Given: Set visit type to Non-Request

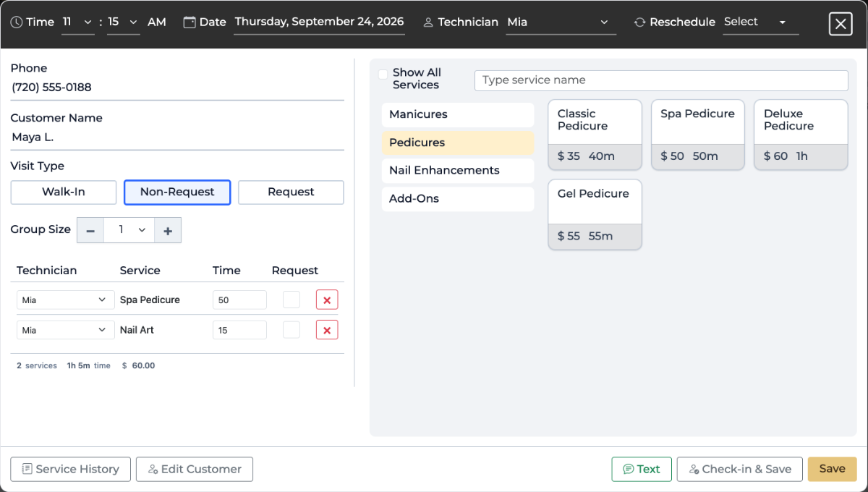Looking at the screenshot, I should (x=177, y=192).
